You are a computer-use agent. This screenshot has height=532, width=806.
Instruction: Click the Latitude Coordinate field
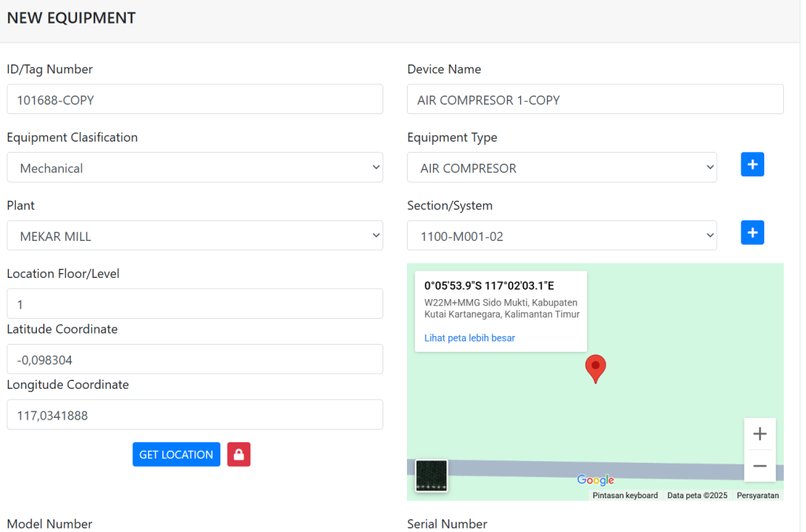(x=194, y=360)
